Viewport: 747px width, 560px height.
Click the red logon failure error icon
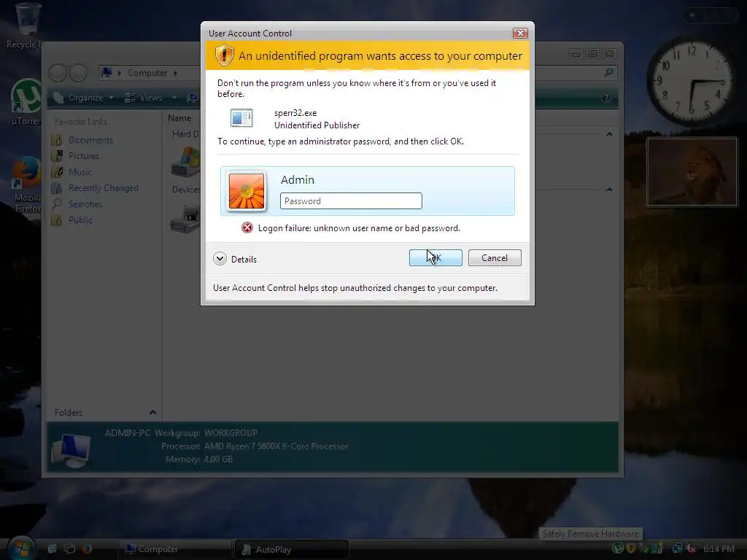point(247,227)
